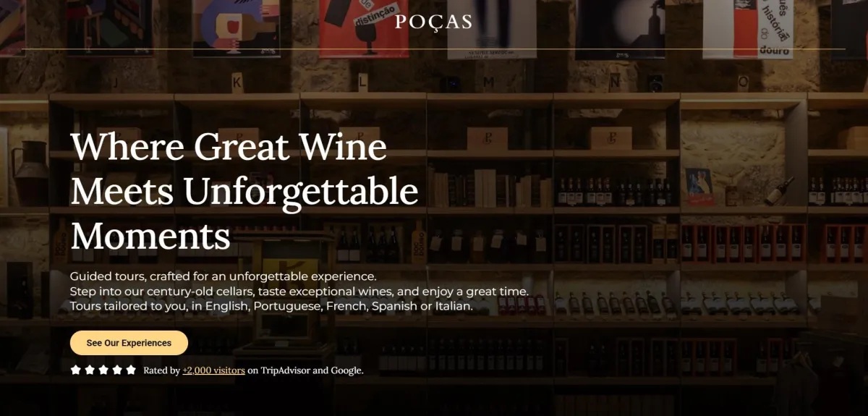
Task: Follow the +2,000 visitors link
Action: 213,370
